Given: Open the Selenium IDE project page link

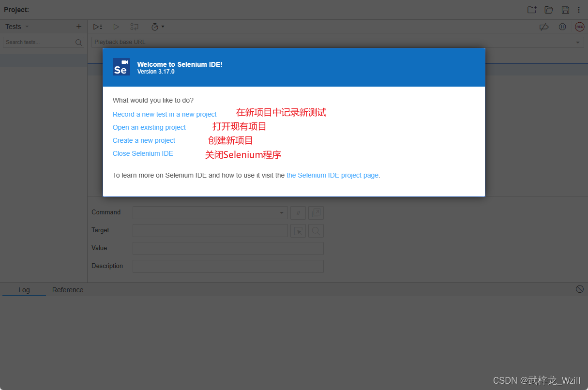Looking at the screenshot, I should 332,175.
